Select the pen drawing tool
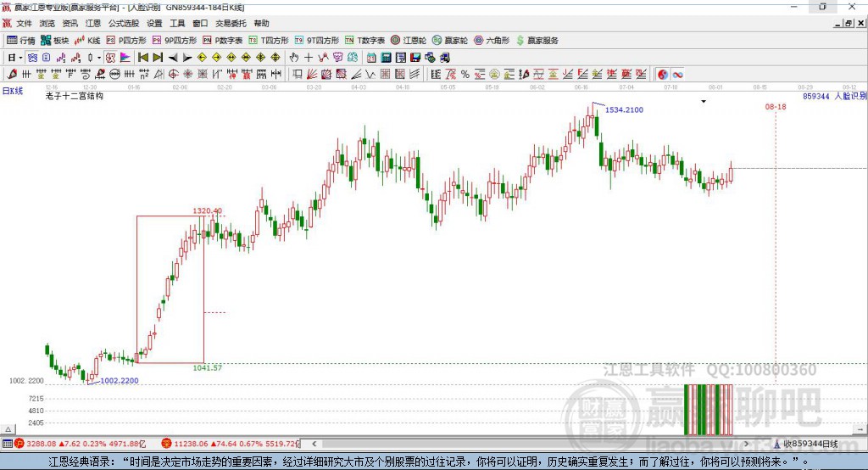 [12, 75]
